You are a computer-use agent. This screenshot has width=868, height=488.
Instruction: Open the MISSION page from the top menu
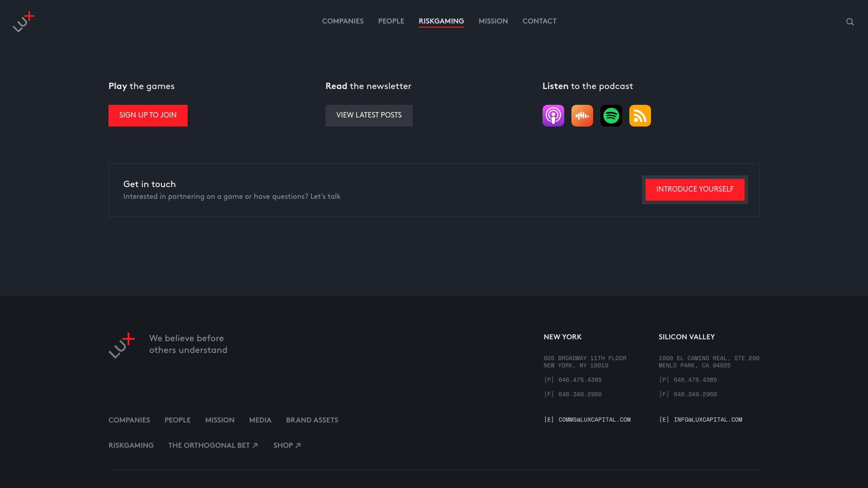(x=493, y=21)
